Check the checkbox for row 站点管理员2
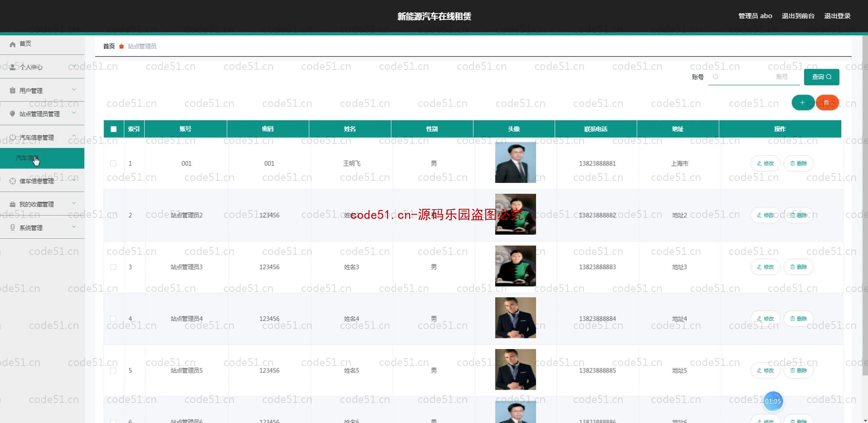Image resolution: width=868 pixels, height=423 pixels. tap(113, 215)
